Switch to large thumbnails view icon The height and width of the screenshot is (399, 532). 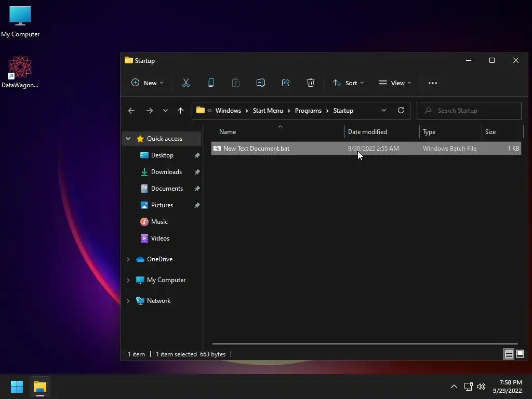520,354
